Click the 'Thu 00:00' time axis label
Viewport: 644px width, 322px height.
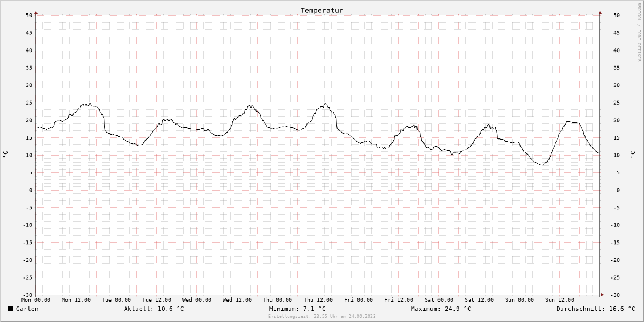pos(277,300)
